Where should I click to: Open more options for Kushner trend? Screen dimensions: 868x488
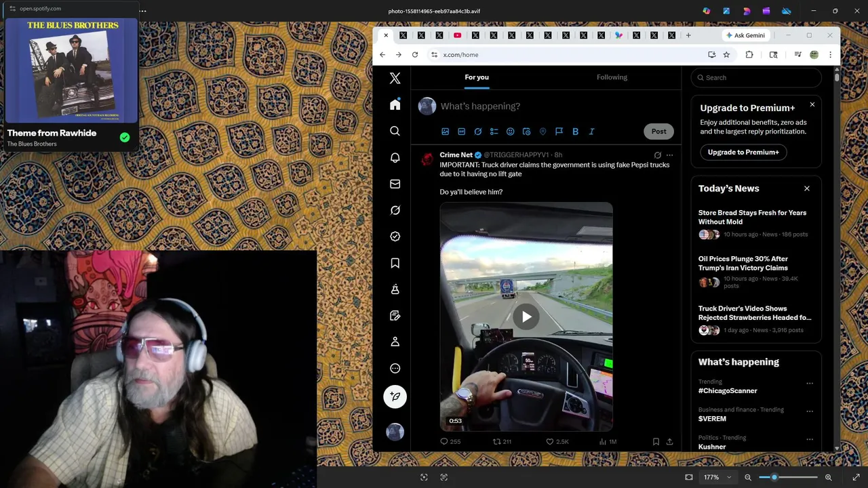coord(810,439)
